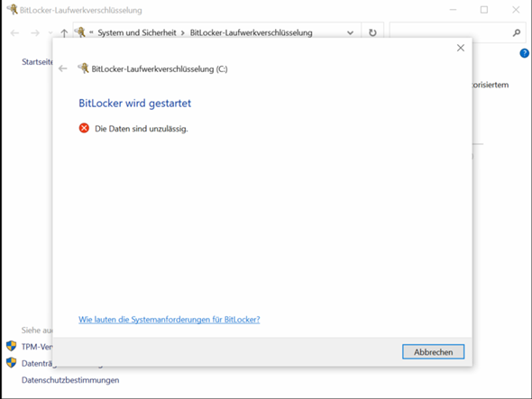Click the shield icon beside TPM-Verwaltung
This screenshot has width=532, height=399.
pos(11,346)
